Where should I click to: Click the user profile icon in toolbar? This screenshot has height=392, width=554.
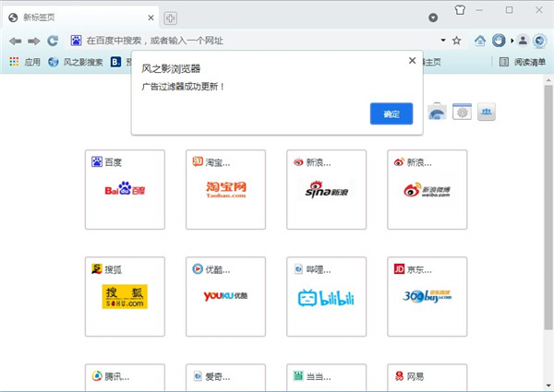coord(523,41)
